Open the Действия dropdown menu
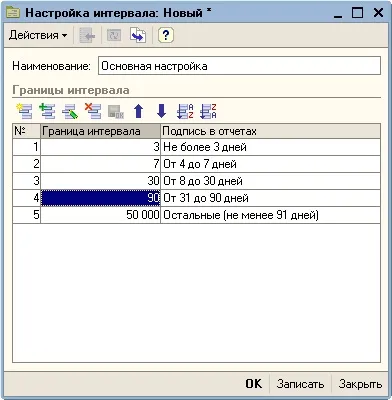 tap(38, 35)
